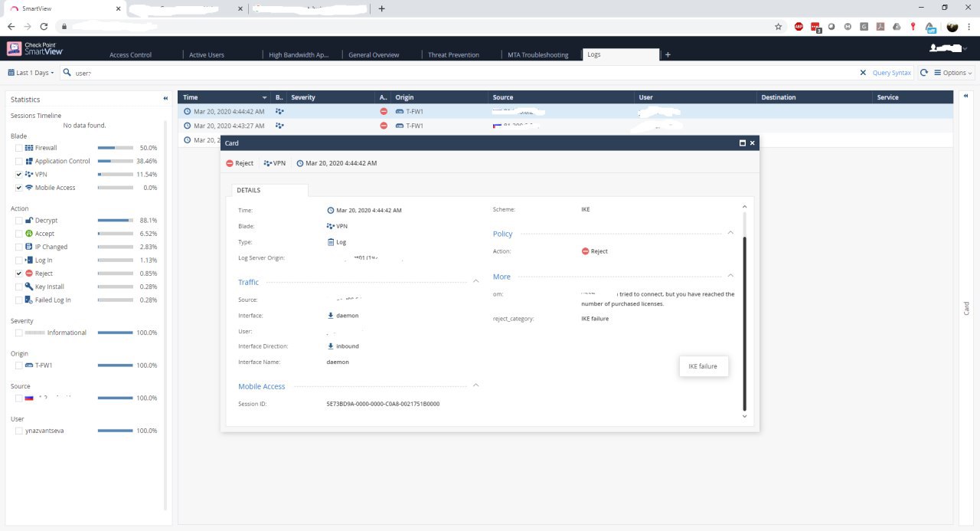The width and height of the screenshot is (980, 531).
Task: Uncheck the VPN blade filter
Action: 19,174
